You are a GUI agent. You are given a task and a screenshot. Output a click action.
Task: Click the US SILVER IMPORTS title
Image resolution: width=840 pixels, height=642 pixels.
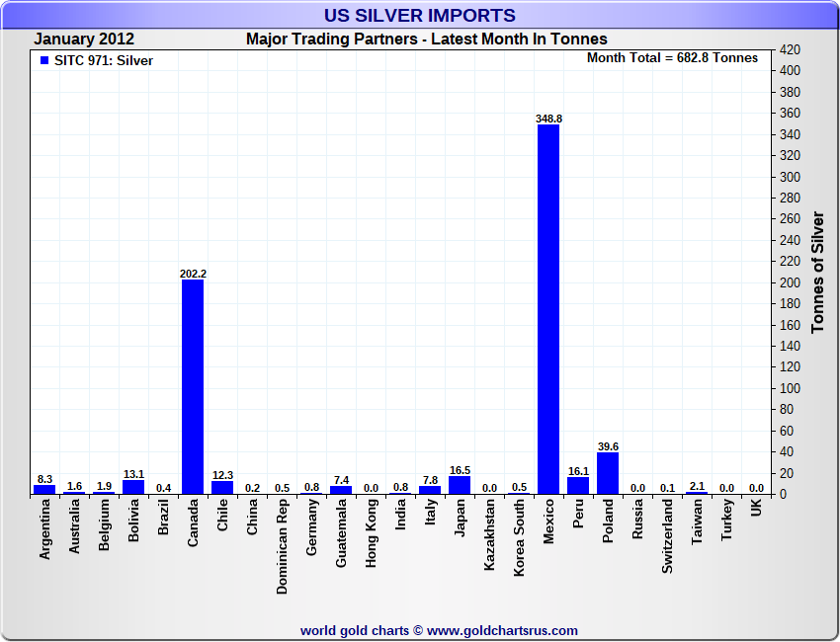pos(420,16)
